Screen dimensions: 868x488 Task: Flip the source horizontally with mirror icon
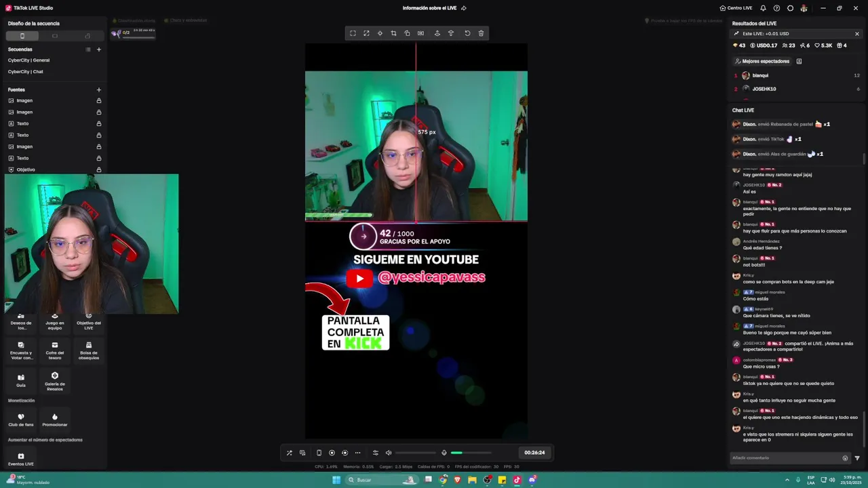point(420,33)
